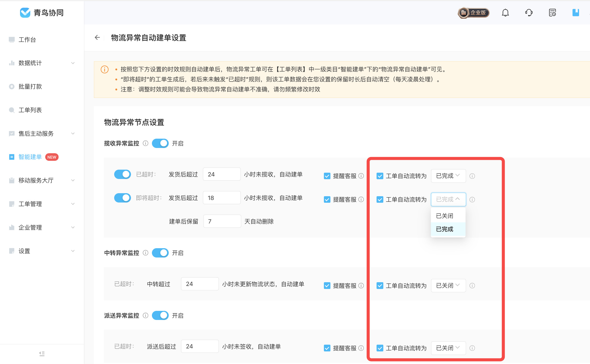Viewport: 590px width, 364px height.
Task: Toggle the 即将超时 pickup rule switch
Action: [x=123, y=198]
